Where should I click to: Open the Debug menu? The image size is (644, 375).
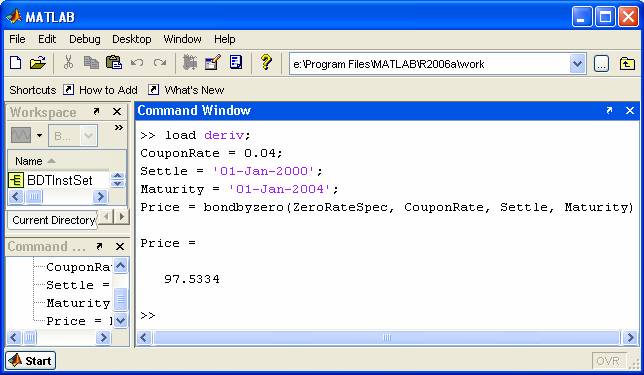[x=85, y=39]
